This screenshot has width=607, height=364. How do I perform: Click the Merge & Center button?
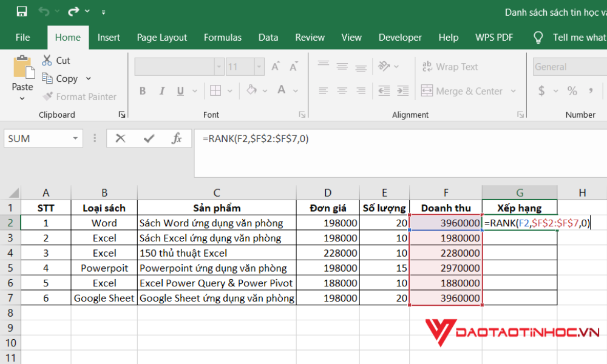[x=462, y=91]
